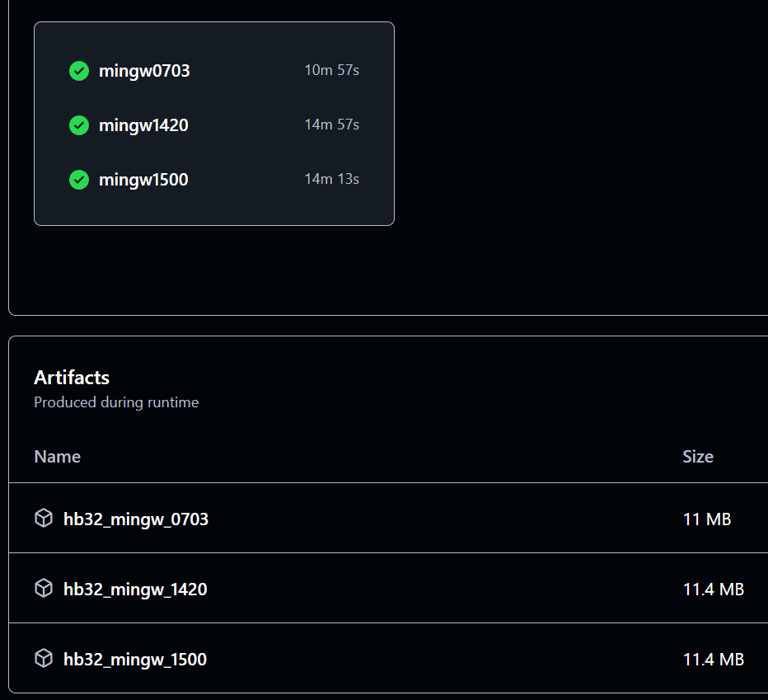Download the hb32_mingw_1420 artifact
The image size is (768, 700).
135,590
